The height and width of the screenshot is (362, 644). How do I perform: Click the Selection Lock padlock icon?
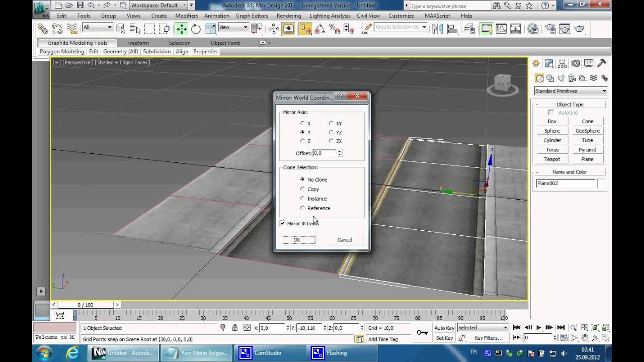tap(234, 327)
